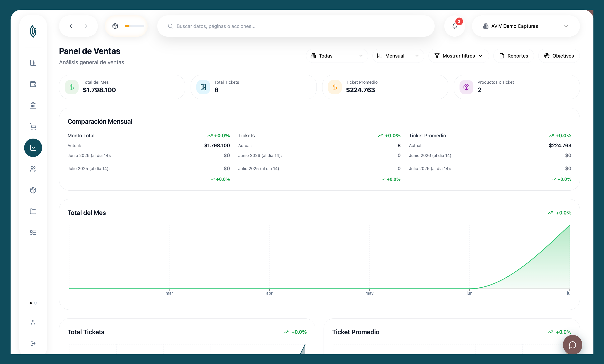The image size is (604, 364).
Task: Click the notifications bell icon
Action: coord(455,26)
